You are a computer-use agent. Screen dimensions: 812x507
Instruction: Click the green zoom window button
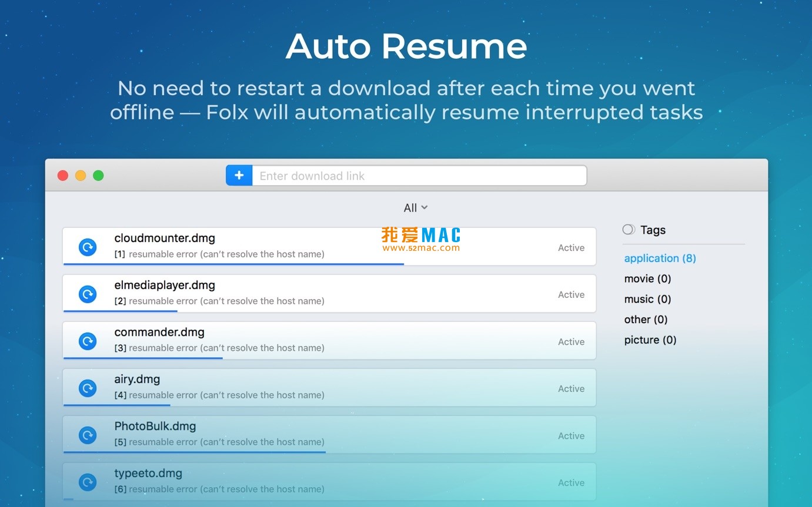tap(98, 176)
